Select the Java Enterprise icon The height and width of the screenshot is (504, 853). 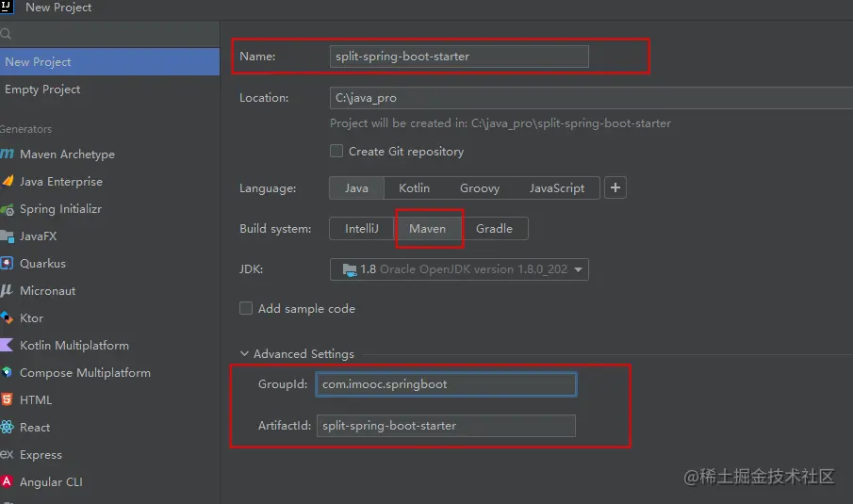pos(8,181)
